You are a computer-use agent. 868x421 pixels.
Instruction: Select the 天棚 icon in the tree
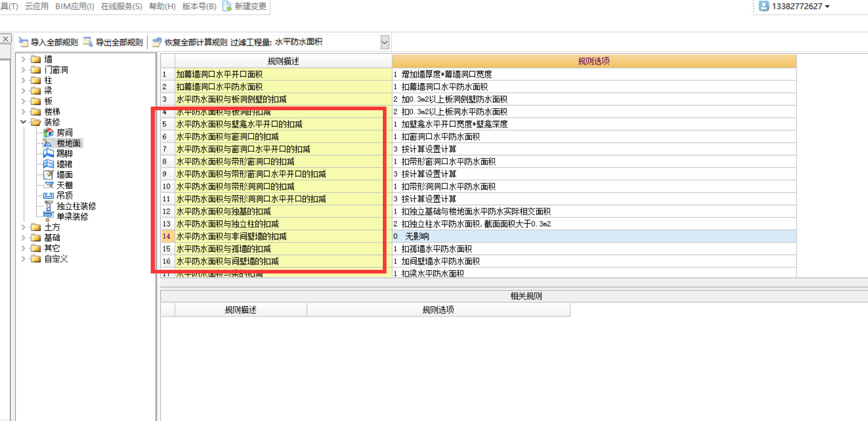point(48,185)
